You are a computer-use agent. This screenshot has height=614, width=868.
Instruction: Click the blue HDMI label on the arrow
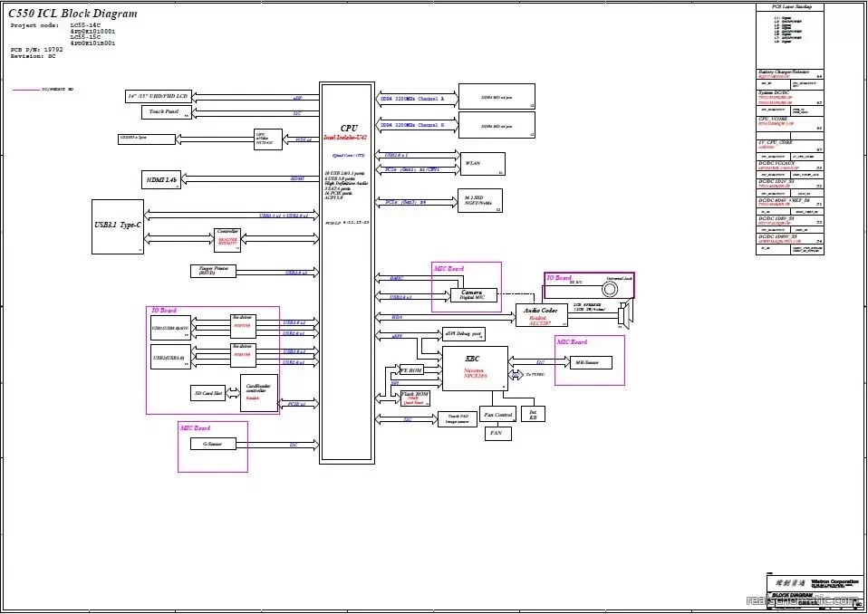click(x=297, y=178)
